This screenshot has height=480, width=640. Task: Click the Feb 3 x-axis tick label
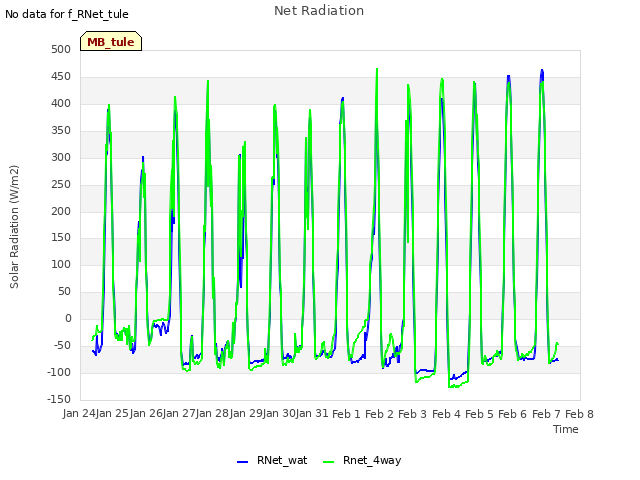pos(412,414)
